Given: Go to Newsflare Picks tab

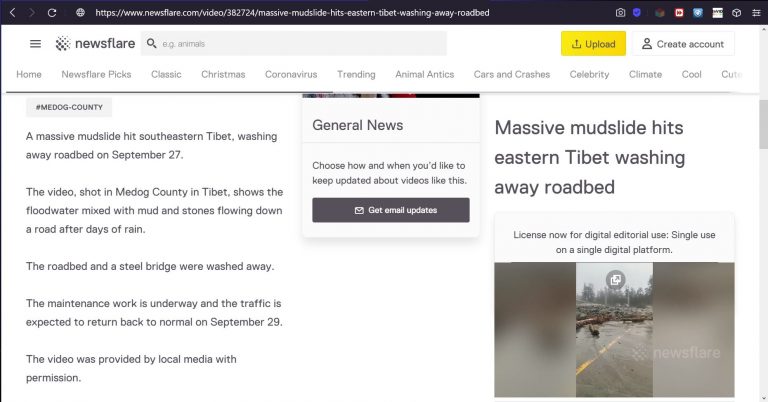Looking at the screenshot, I should [96, 74].
